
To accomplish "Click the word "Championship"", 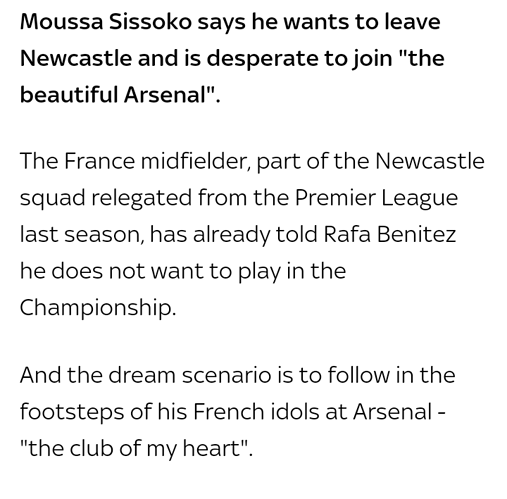I will [x=96, y=308].
